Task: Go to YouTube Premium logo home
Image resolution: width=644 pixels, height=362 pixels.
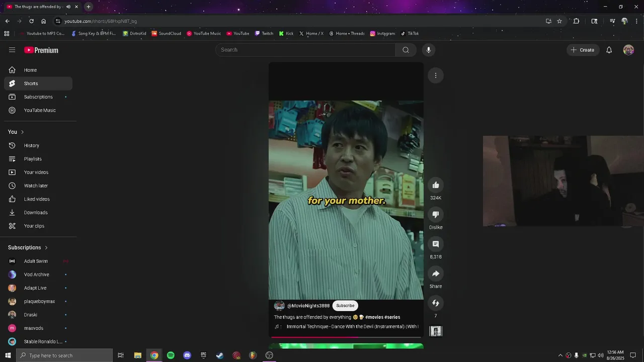Action: (41, 50)
